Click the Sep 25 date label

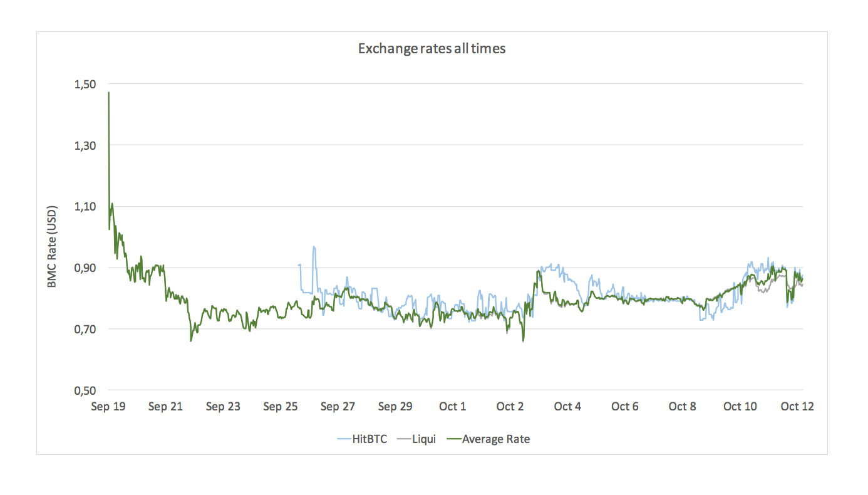point(281,407)
